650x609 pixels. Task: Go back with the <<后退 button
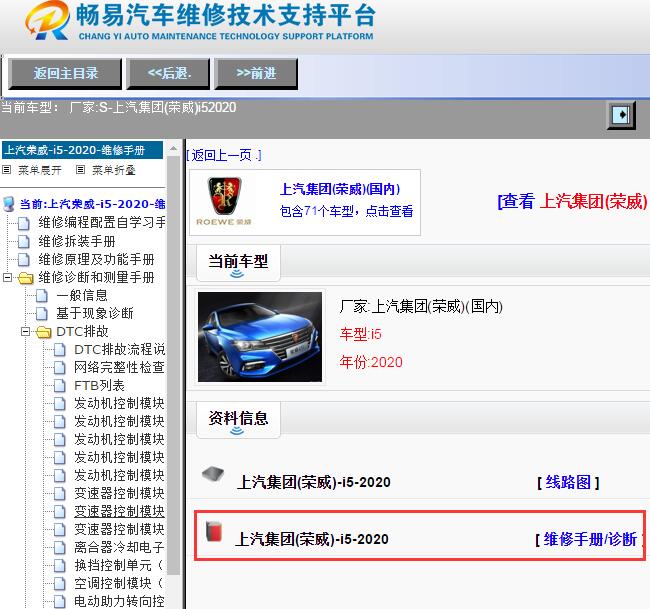pos(168,73)
